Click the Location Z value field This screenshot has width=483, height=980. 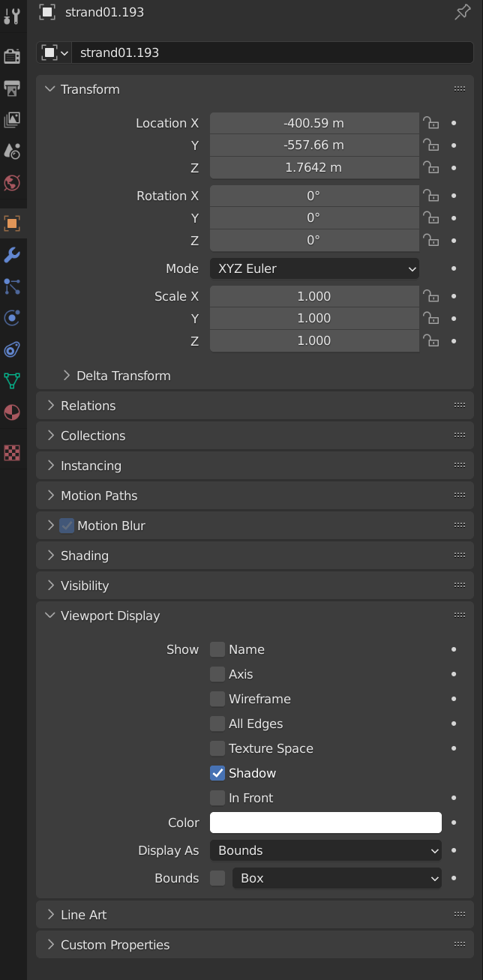pos(314,167)
